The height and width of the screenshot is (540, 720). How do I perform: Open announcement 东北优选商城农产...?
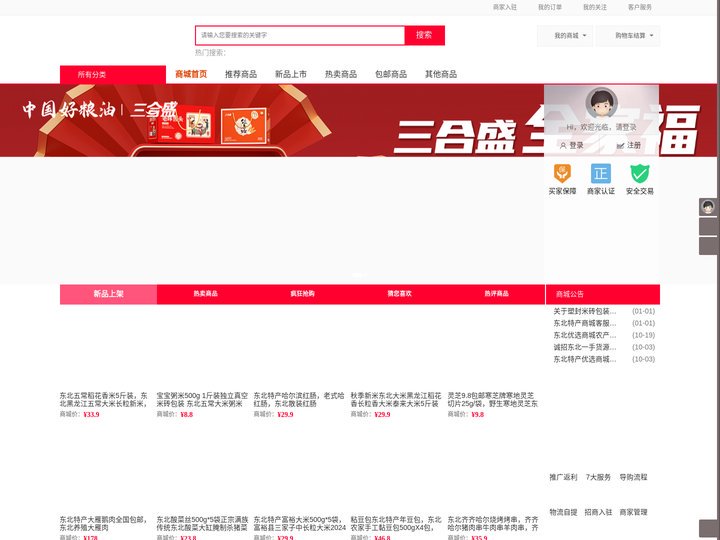tap(585, 335)
